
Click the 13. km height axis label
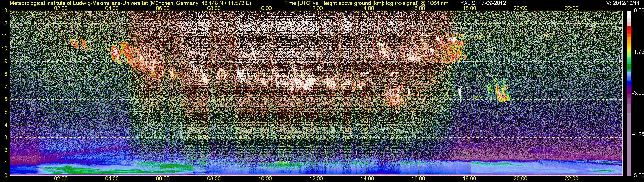point(5,11)
